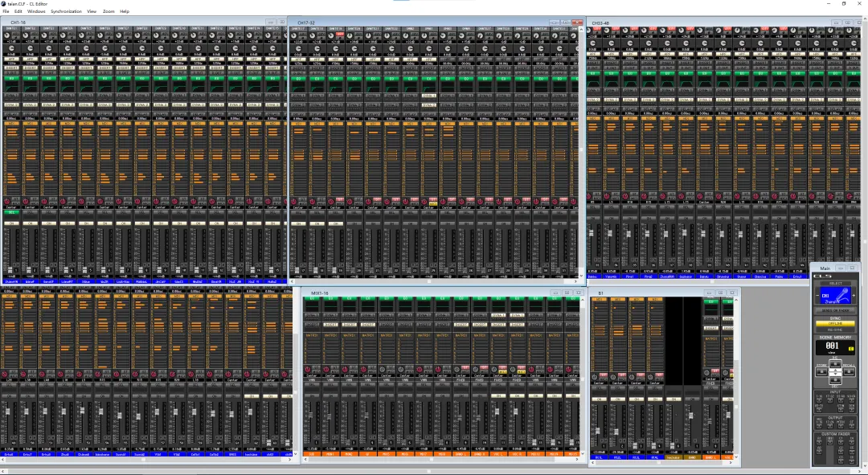Open INPUT 33-48 window from Main panel

(841, 400)
